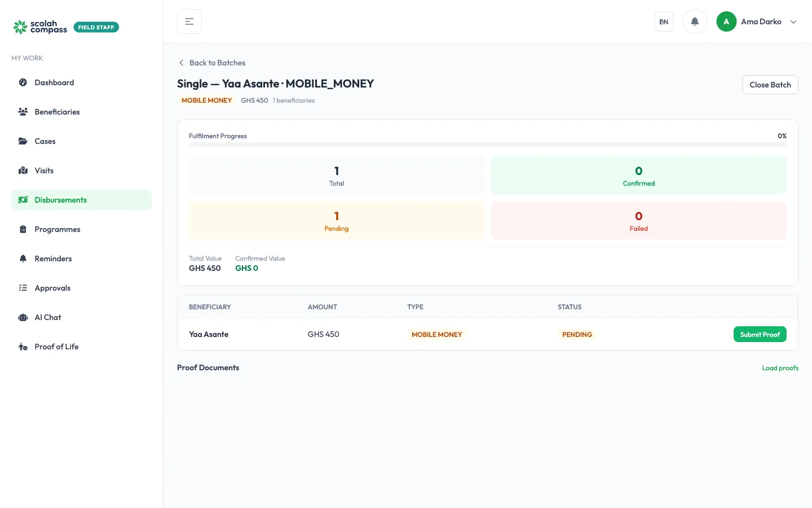Click the AI Chat robot icon
The image size is (812, 508).
(x=23, y=317)
